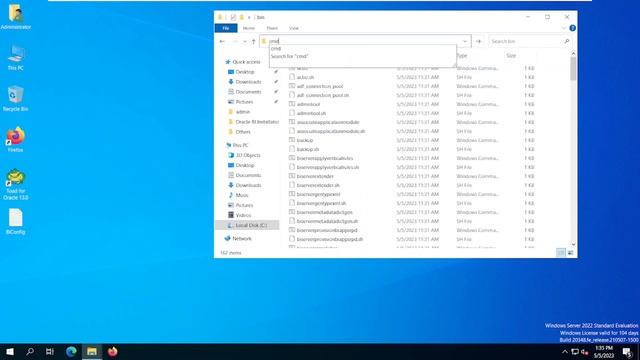Click the address bar containing cmd
Screen dimensions: 640x360
pyautogui.click(x=364, y=41)
